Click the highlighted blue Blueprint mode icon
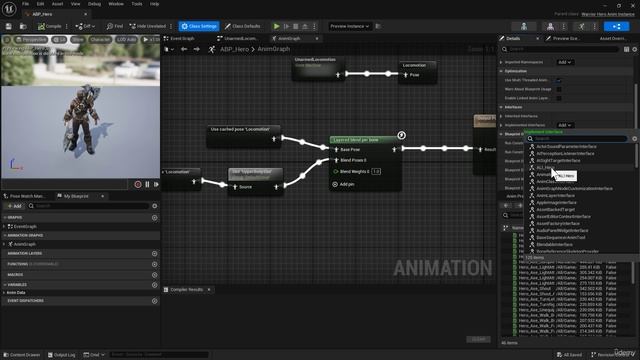 click(x=616, y=27)
